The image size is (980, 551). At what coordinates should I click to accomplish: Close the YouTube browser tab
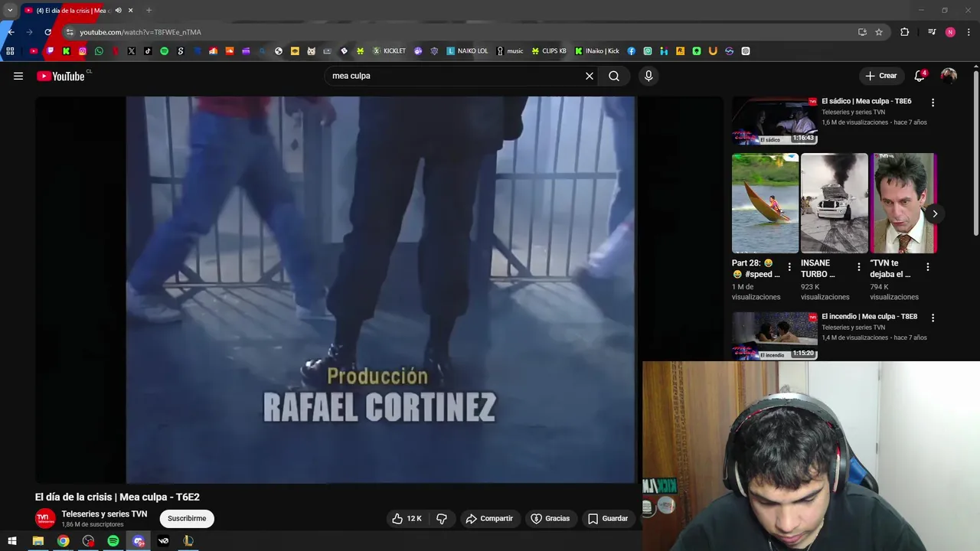[x=130, y=10]
